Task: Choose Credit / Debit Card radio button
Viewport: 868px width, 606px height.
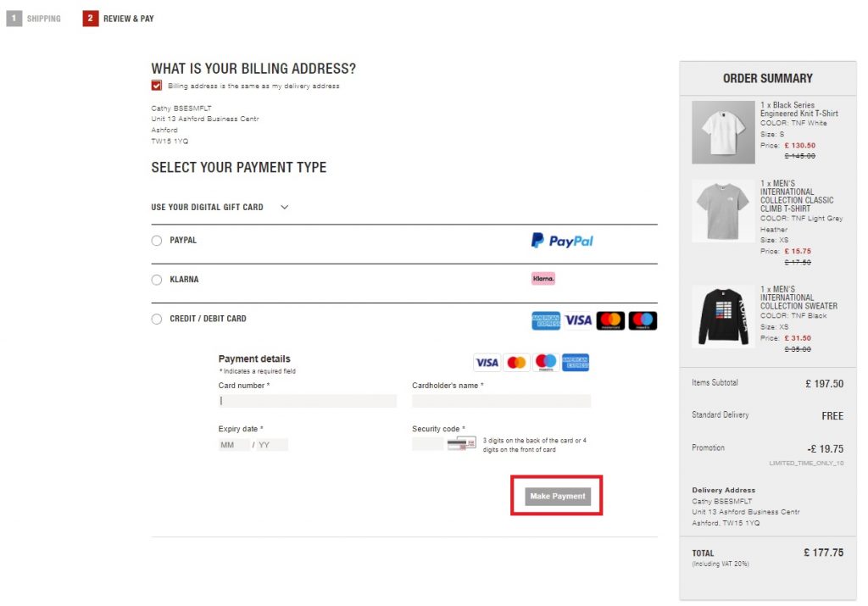Action: click(x=156, y=319)
